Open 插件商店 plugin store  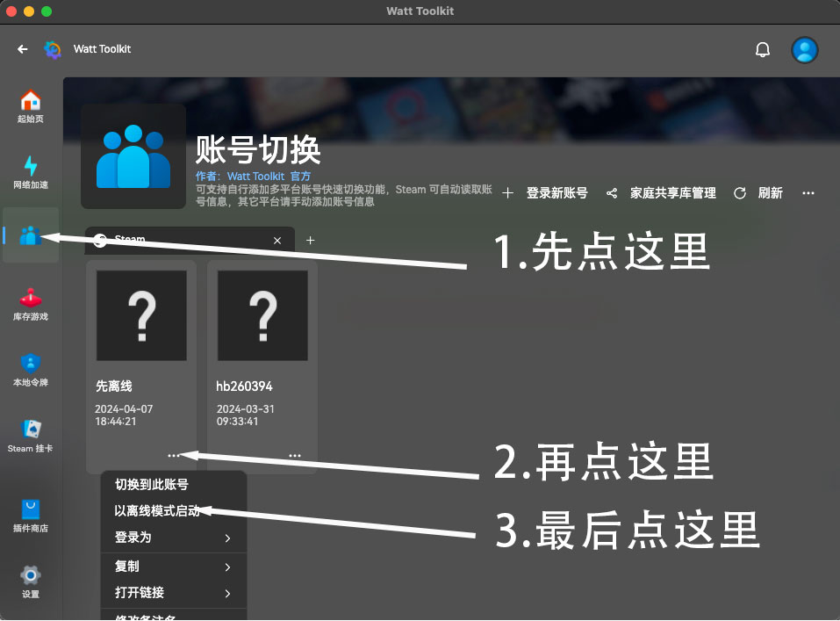pos(31,516)
